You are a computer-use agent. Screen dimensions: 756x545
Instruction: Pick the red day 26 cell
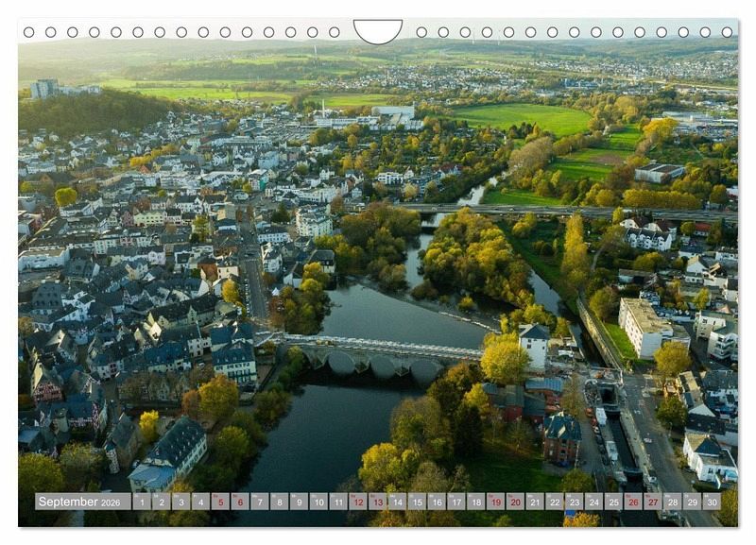coord(633,502)
